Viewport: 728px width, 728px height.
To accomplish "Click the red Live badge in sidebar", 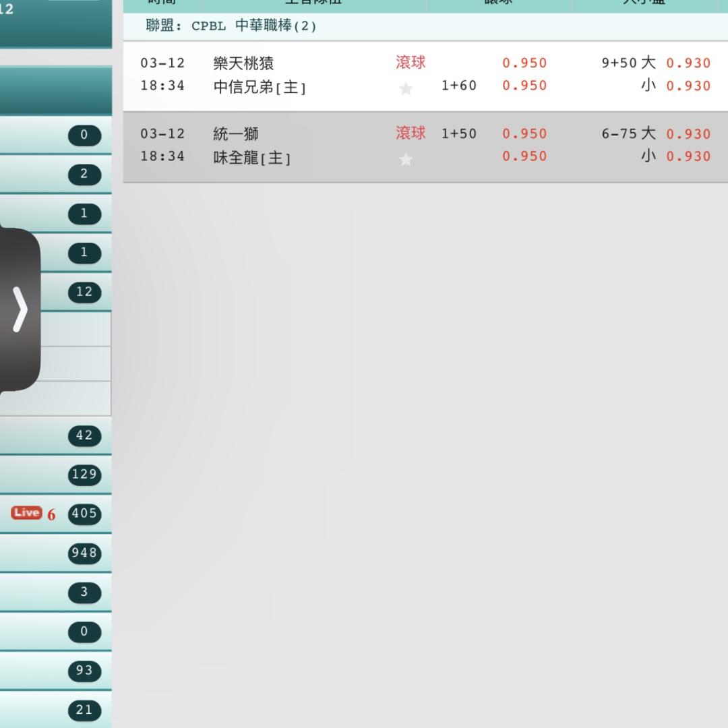I will (26, 513).
